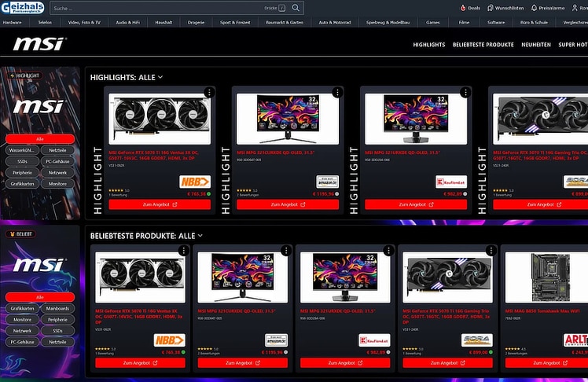Click Zum Angebot for Highlights MPG 321CURXDE

tap(288, 204)
